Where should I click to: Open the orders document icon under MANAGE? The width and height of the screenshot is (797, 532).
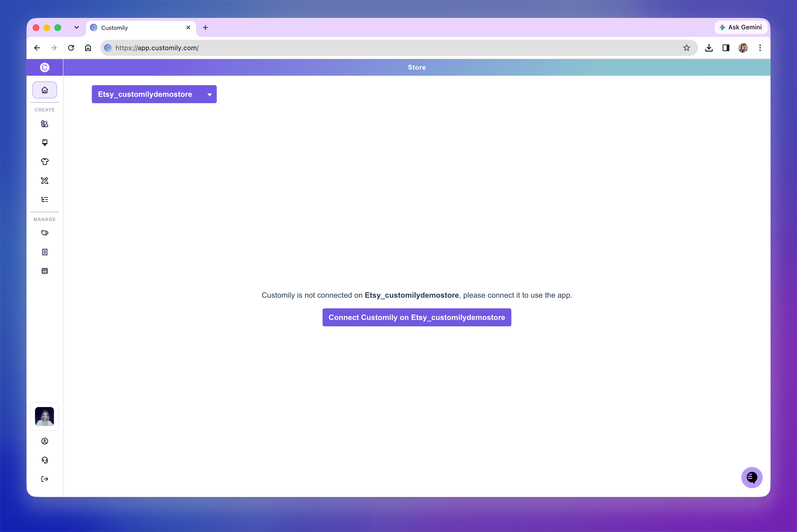coord(45,252)
